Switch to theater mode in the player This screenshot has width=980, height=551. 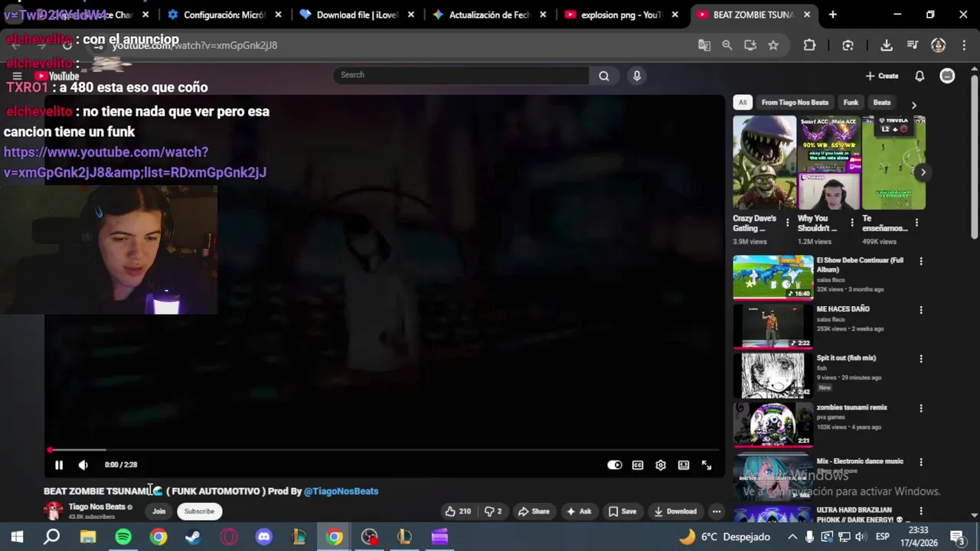pyautogui.click(x=684, y=465)
